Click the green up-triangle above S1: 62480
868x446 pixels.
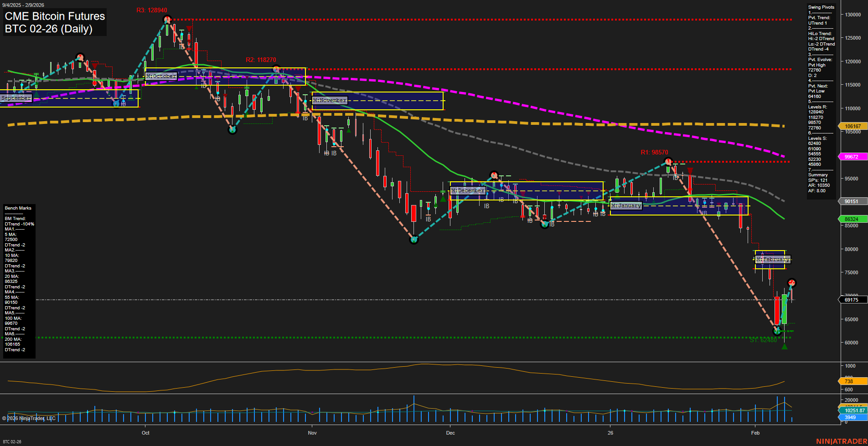785,347
